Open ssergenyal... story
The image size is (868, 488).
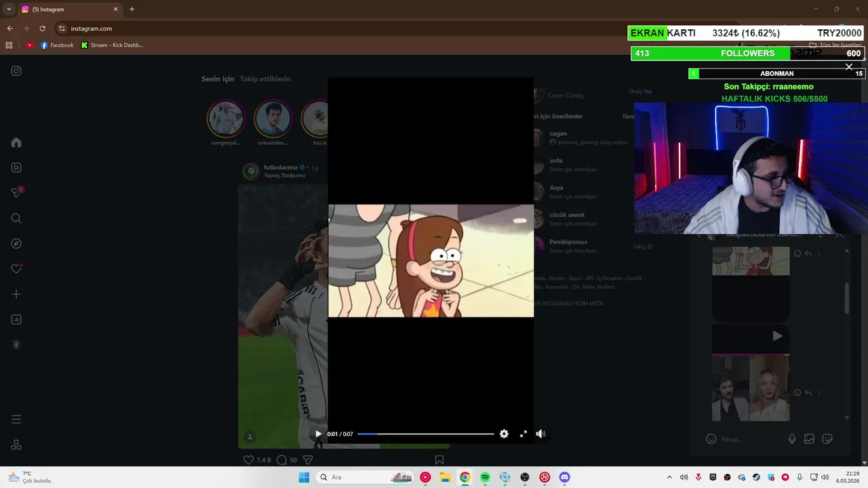225,119
